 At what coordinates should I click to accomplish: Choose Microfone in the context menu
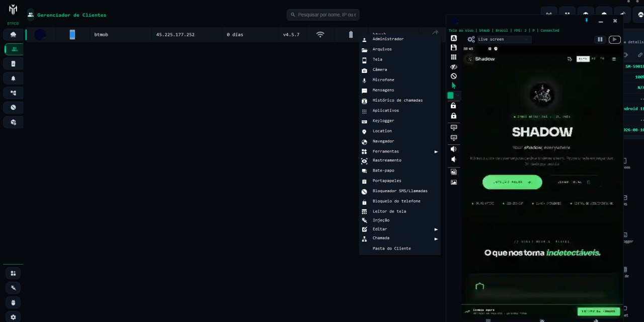point(400,80)
